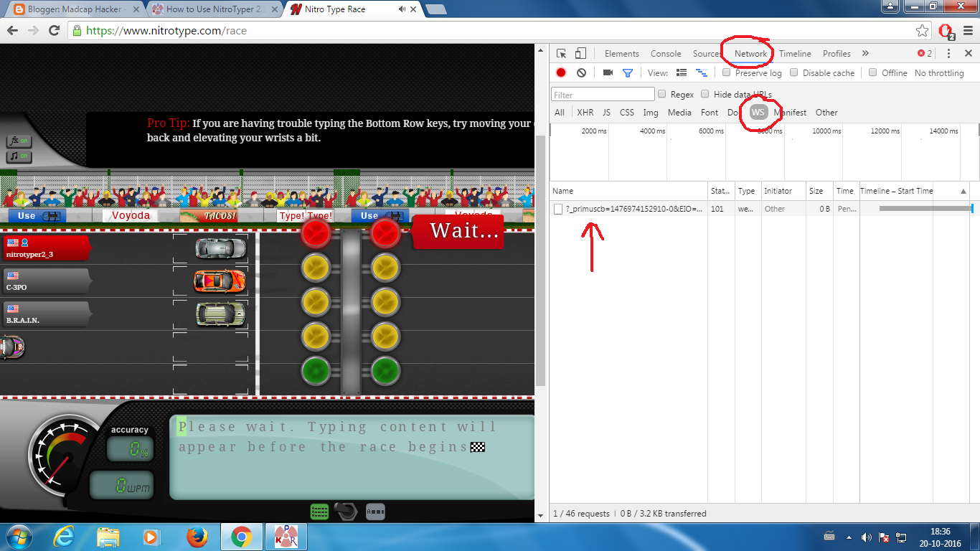Show All request types

point(560,113)
